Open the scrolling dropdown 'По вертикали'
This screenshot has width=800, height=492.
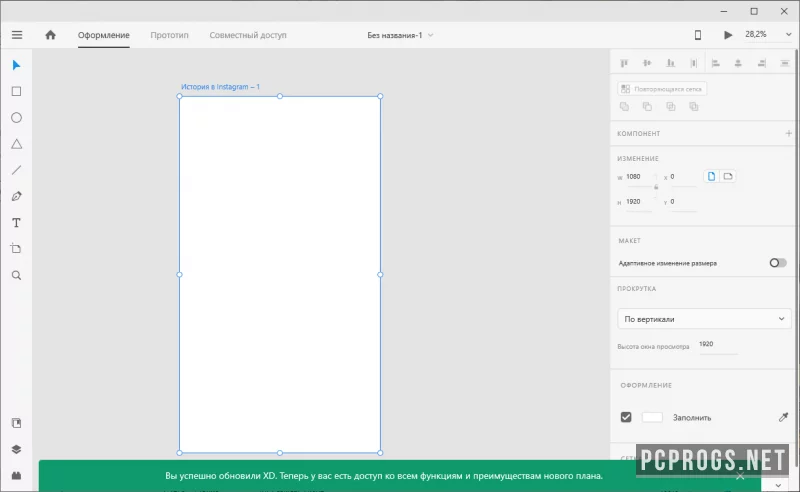pyautogui.click(x=704, y=319)
